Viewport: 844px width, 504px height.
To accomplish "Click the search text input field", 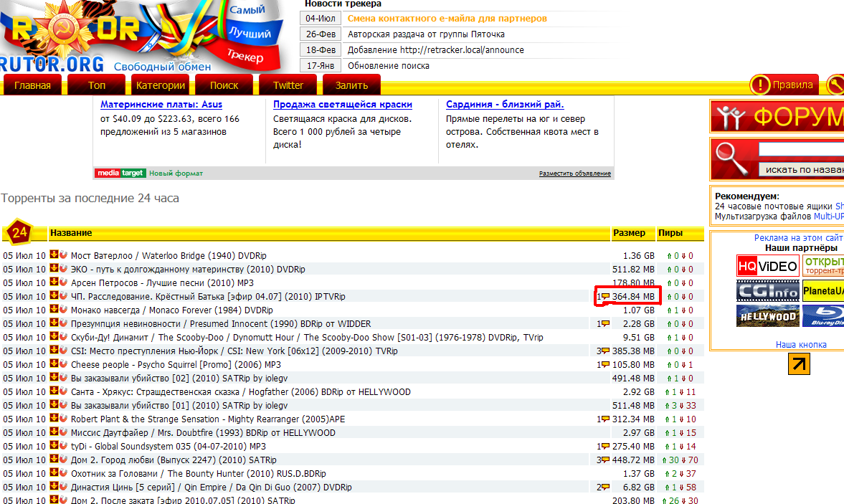I will click(801, 150).
